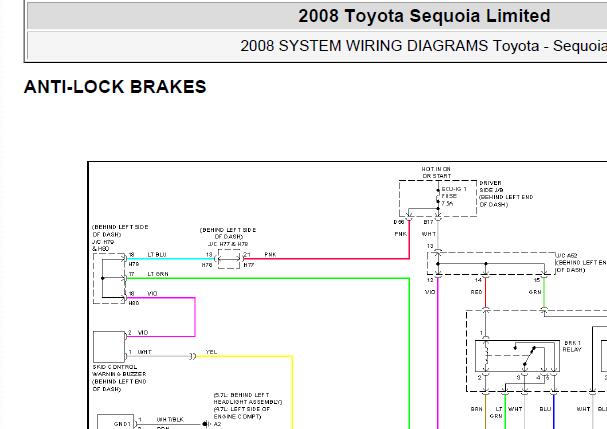Click the "J/C H77 & H78" label
Screen dimensions: 607x429
pos(228,244)
